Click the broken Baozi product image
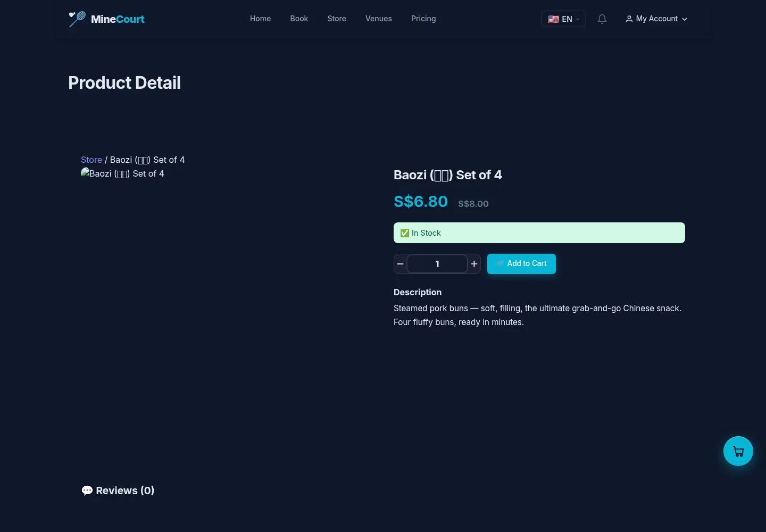766x532 pixels. [x=122, y=173]
